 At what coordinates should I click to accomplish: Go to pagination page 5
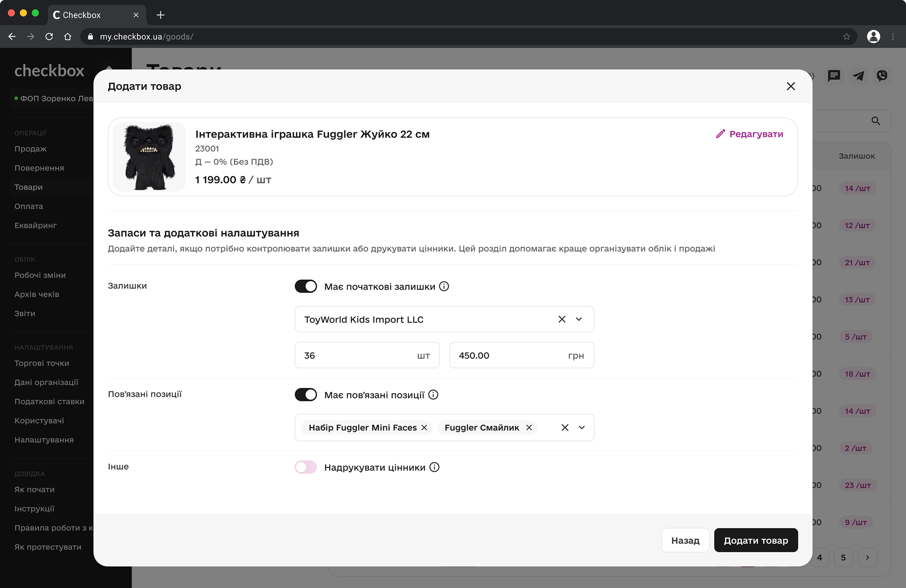pyautogui.click(x=843, y=558)
